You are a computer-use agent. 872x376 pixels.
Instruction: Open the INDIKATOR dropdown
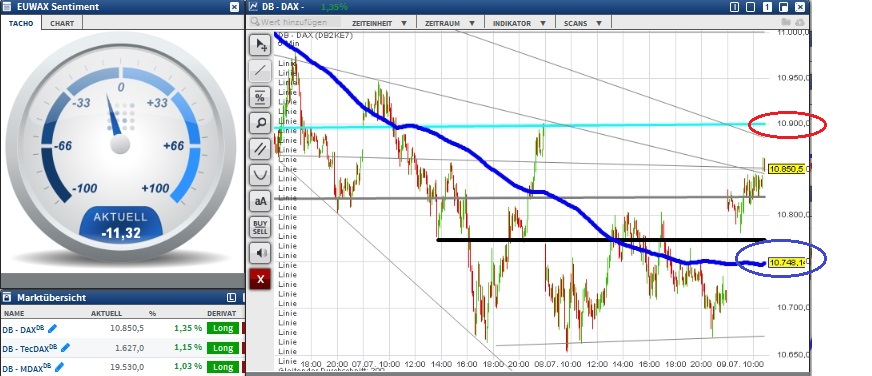[519, 23]
